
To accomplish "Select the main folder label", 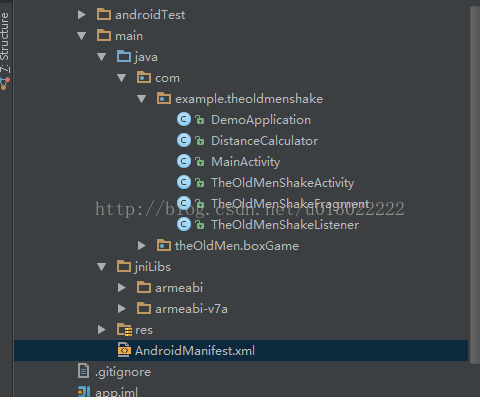I will (129, 36).
